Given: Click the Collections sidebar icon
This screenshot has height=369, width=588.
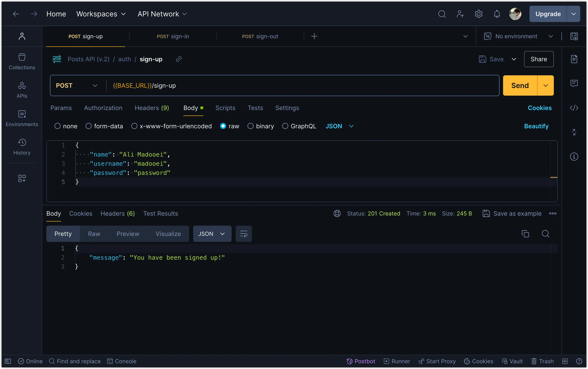Looking at the screenshot, I should click(21, 60).
